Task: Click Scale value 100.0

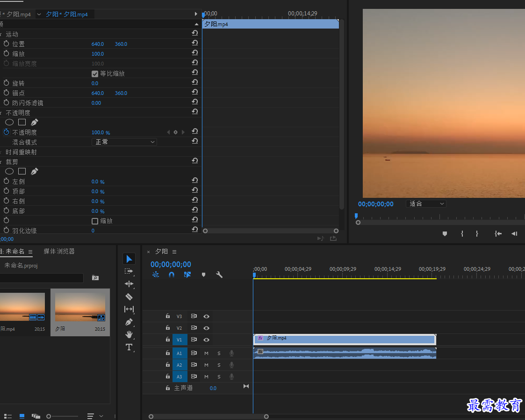Action: click(98, 54)
